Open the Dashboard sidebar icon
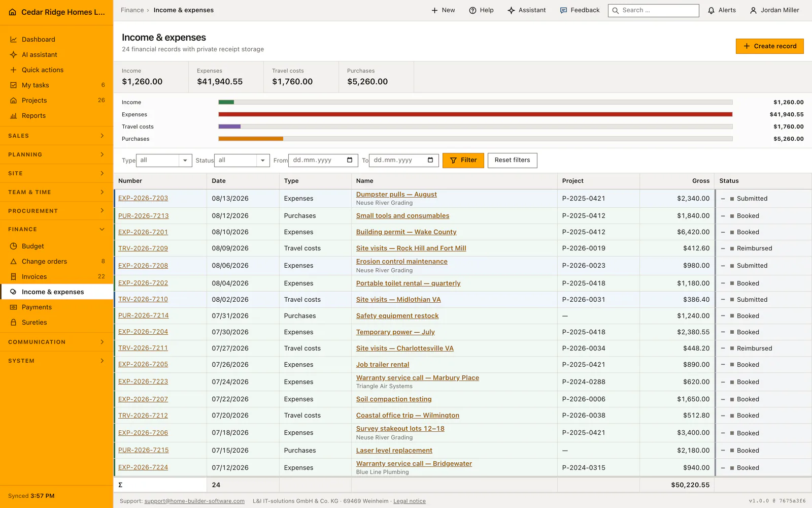Screen dimensions: 812x508 (x=14, y=40)
